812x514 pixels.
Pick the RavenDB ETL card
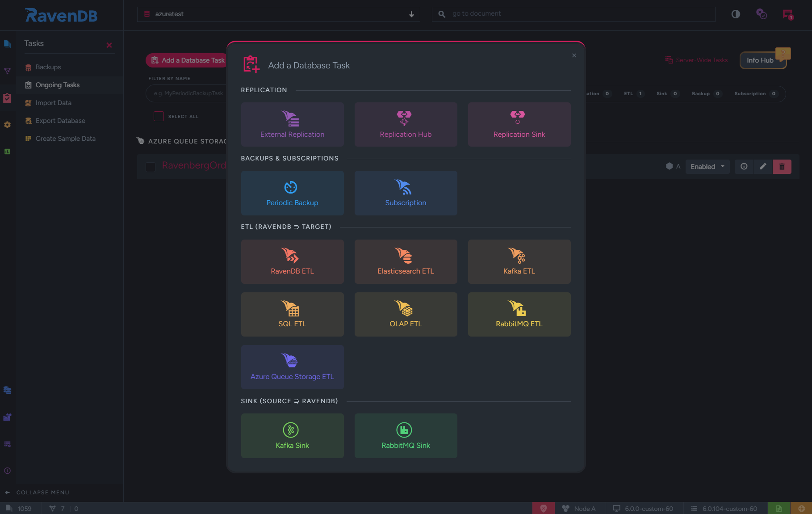coord(293,261)
